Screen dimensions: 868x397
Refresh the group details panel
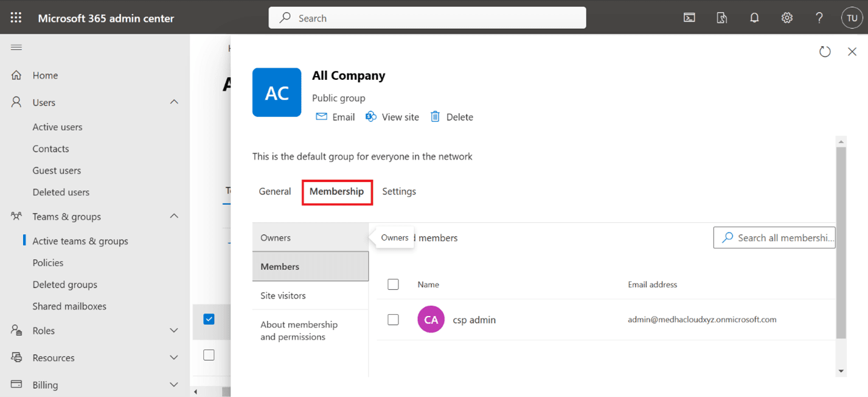[825, 52]
